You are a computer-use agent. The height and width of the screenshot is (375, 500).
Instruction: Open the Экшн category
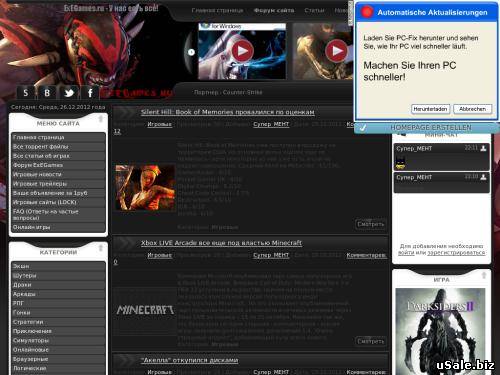(x=58, y=266)
